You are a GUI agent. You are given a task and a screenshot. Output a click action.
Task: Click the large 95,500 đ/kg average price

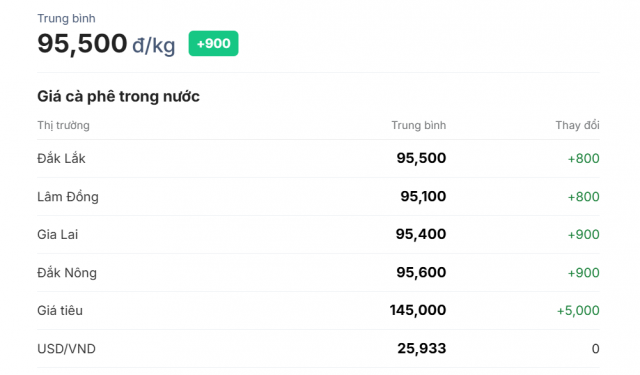106,43
